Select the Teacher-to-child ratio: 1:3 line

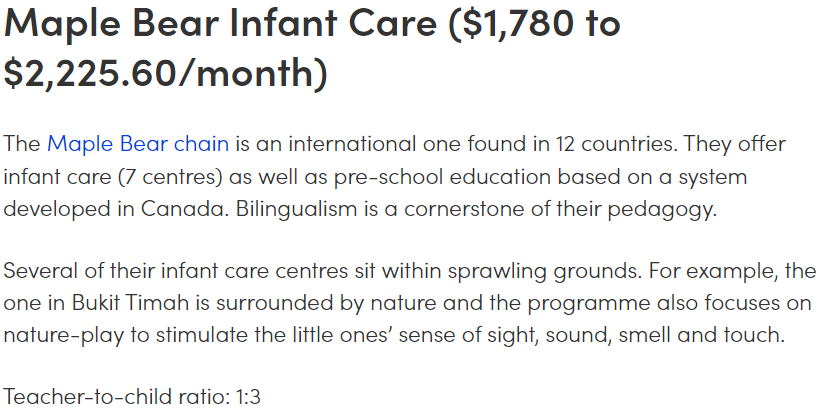click(132, 397)
